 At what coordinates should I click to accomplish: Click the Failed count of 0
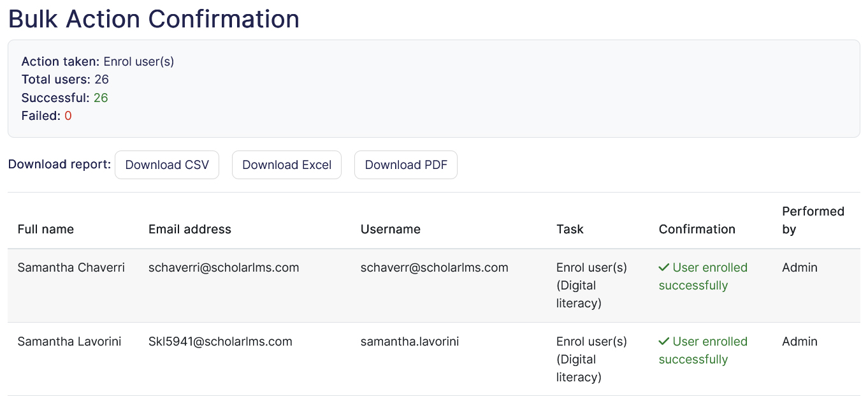[x=68, y=115]
